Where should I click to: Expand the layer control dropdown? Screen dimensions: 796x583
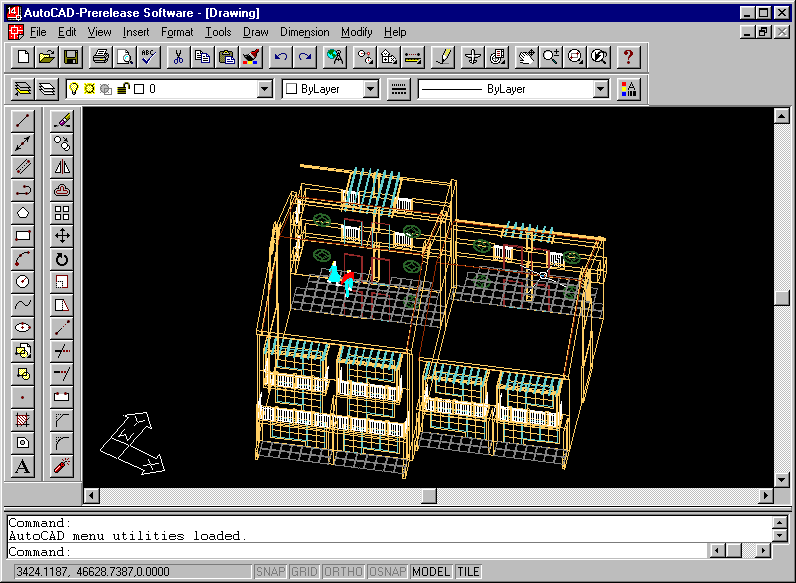pyautogui.click(x=265, y=90)
